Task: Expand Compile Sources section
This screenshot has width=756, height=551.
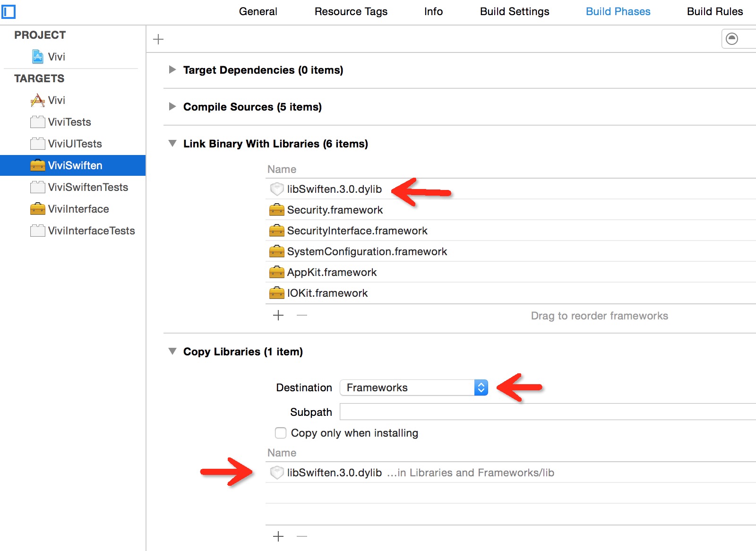Action: point(172,107)
